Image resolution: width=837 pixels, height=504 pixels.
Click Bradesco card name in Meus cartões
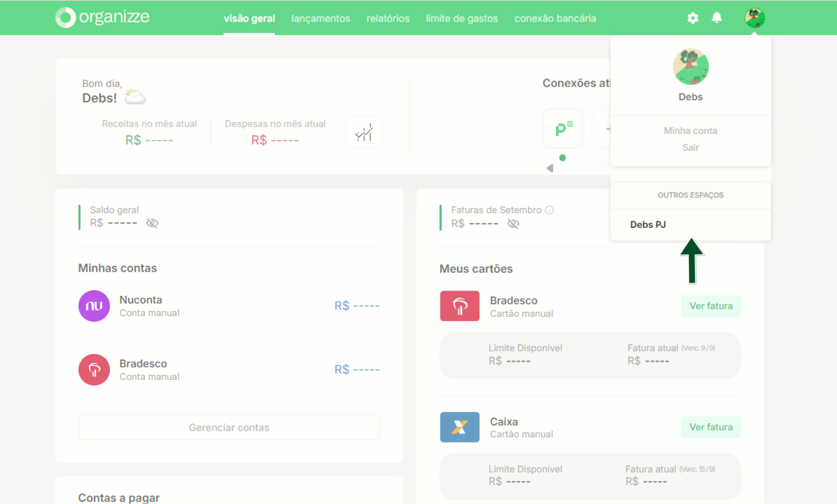pos(514,301)
